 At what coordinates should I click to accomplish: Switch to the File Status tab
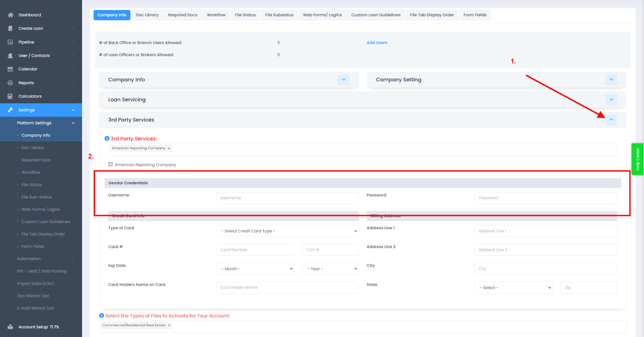pyautogui.click(x=246, y=15)
